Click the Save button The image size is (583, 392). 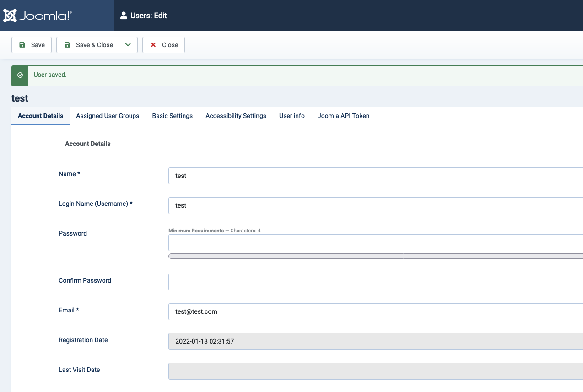[32, 45]
